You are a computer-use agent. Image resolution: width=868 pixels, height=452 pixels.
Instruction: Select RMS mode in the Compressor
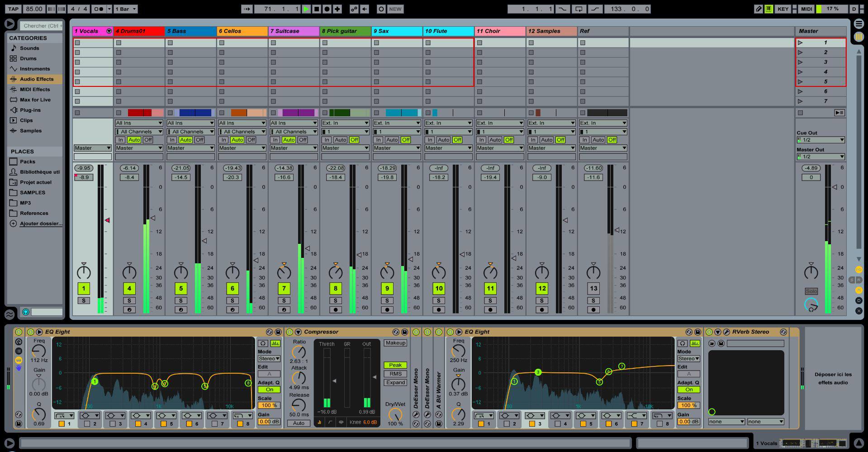[395, 374]
